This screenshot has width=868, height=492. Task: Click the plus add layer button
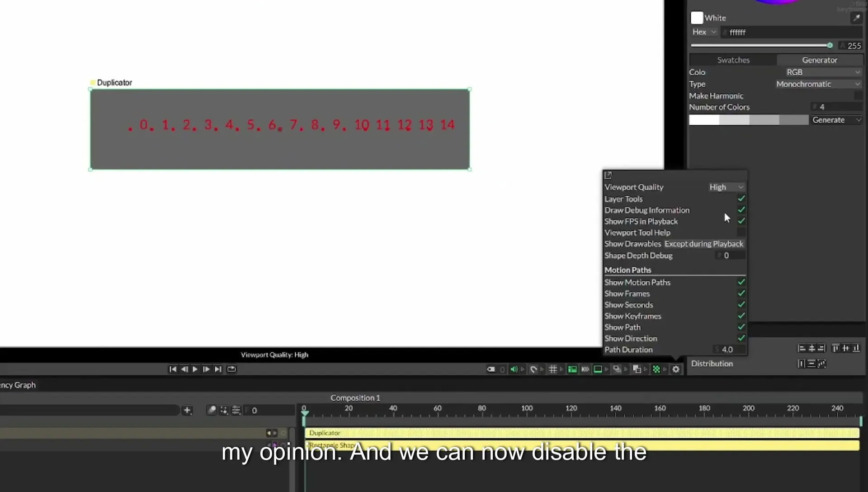click(187, 410)
